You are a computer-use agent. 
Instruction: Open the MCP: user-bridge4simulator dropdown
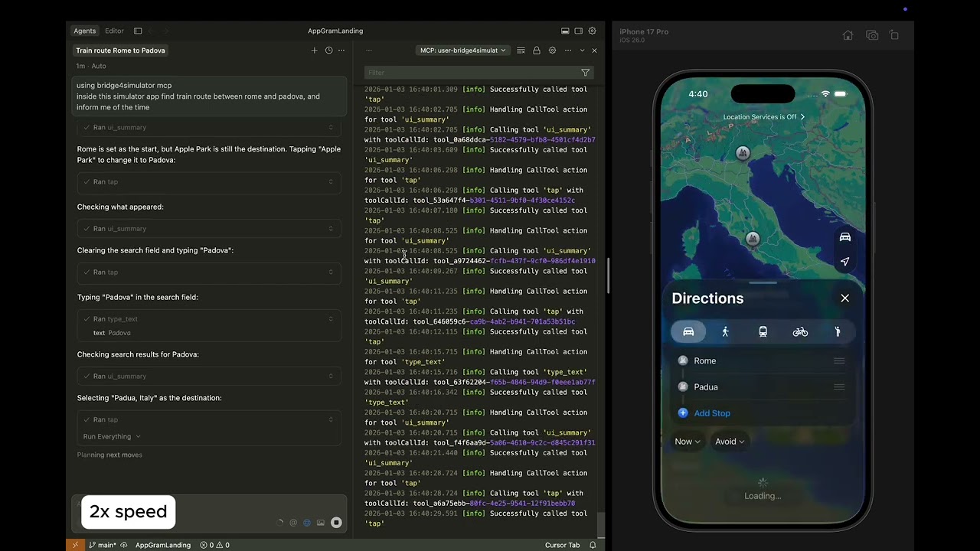coord(462,51)
